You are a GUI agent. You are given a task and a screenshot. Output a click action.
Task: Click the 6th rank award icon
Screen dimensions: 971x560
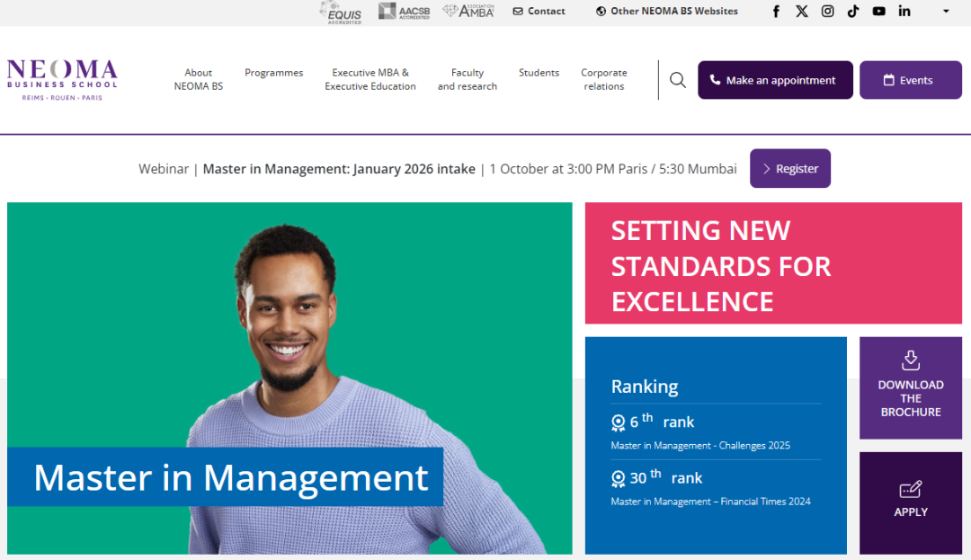(x=618, y=422)
